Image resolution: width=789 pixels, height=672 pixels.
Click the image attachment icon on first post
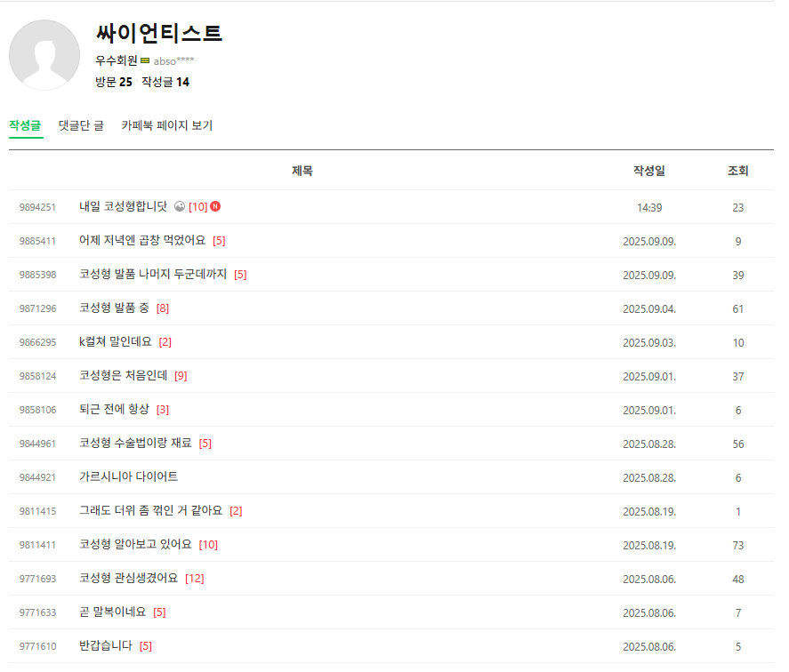[180, 206]
